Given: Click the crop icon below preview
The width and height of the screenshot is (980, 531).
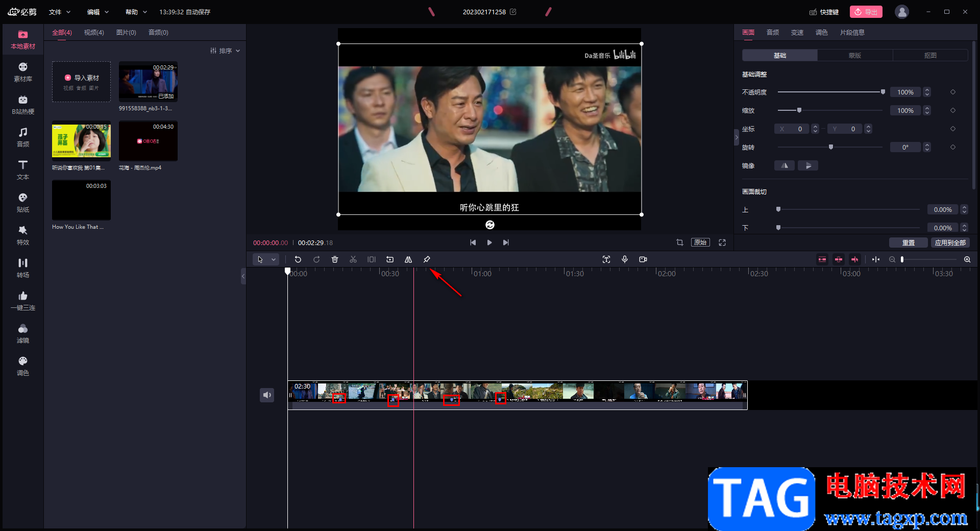Looking at the screenshot, I should [680, 243].
